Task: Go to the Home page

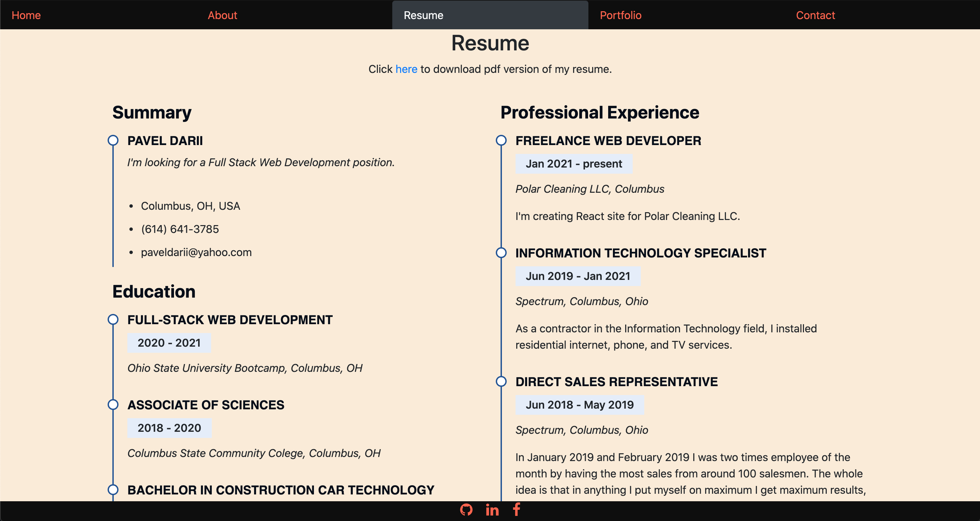Action: (x=26, y=15)
